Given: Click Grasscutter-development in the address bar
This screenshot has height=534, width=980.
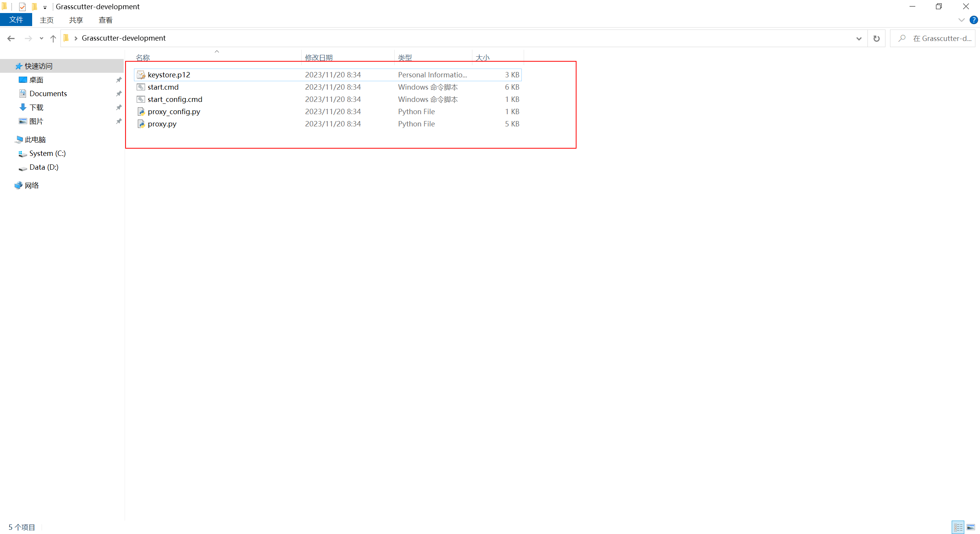Looking at the screenshot, I should click(x=124, y=38).
